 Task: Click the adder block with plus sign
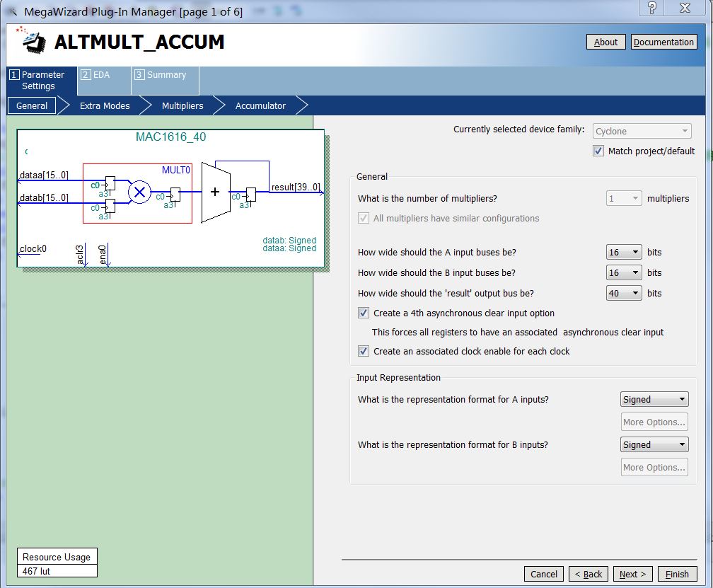(216, 192)
